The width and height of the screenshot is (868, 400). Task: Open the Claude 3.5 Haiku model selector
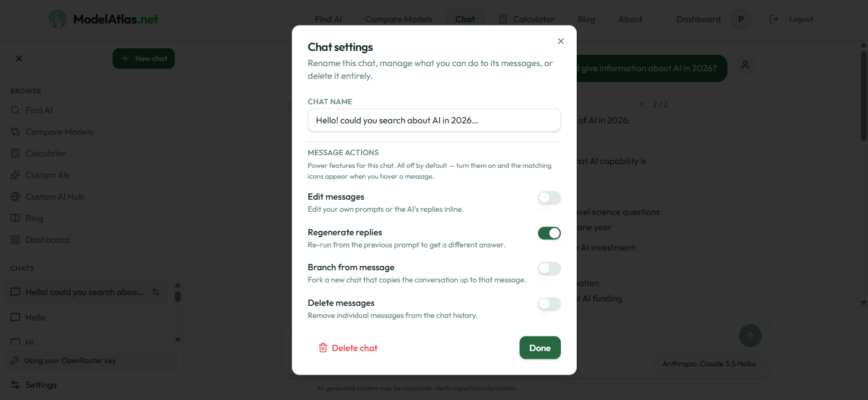[709, 364]
